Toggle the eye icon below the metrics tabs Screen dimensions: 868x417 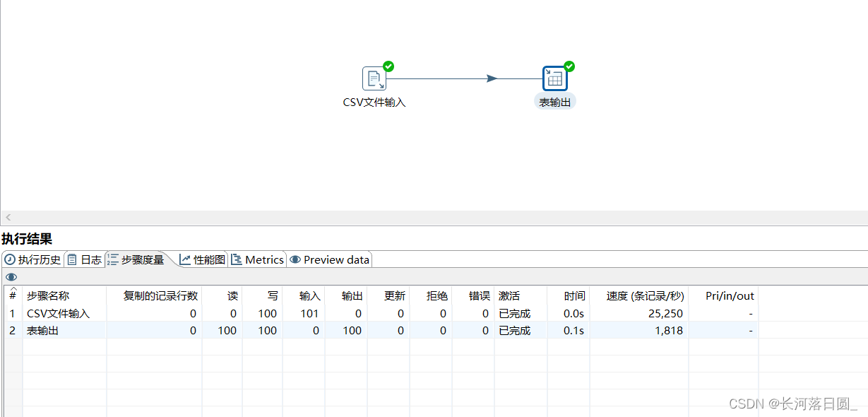(11, 276)
